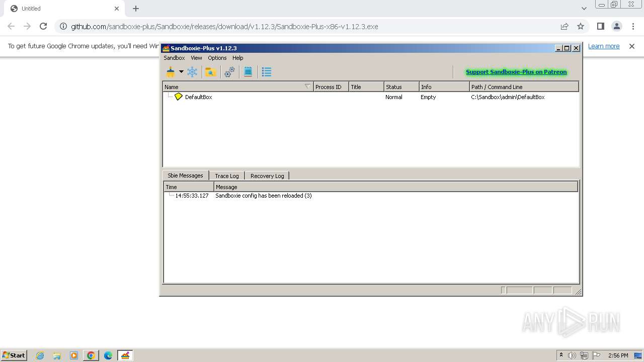The width and height of the screenshot is (644, 362).
Task: Click the volume speaker tray icon
Action: point(572,355)
